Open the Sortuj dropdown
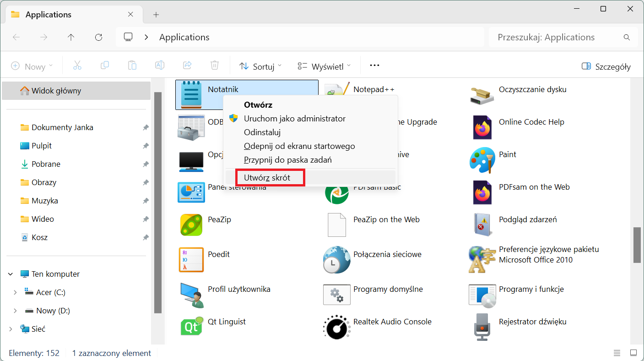The height and width of the screenshot is (361, 644). 260,66
